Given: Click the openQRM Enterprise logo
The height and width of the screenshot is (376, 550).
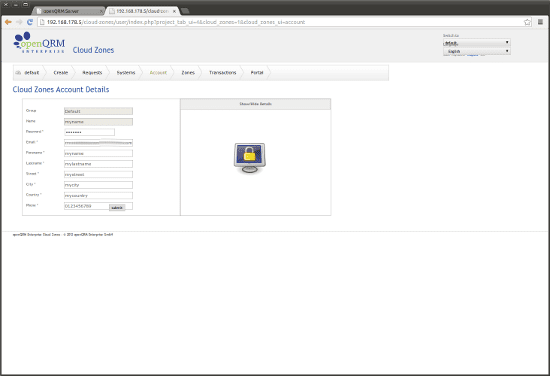Looking at the screenshot, I should pyautogui.click(x=39, y=42).
